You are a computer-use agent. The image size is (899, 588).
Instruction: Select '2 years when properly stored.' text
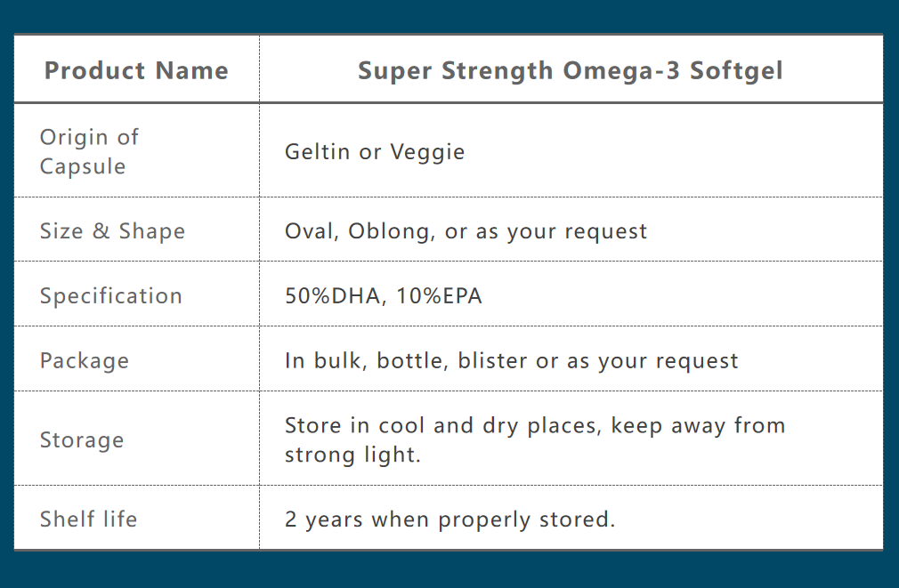tap(450, 520)
